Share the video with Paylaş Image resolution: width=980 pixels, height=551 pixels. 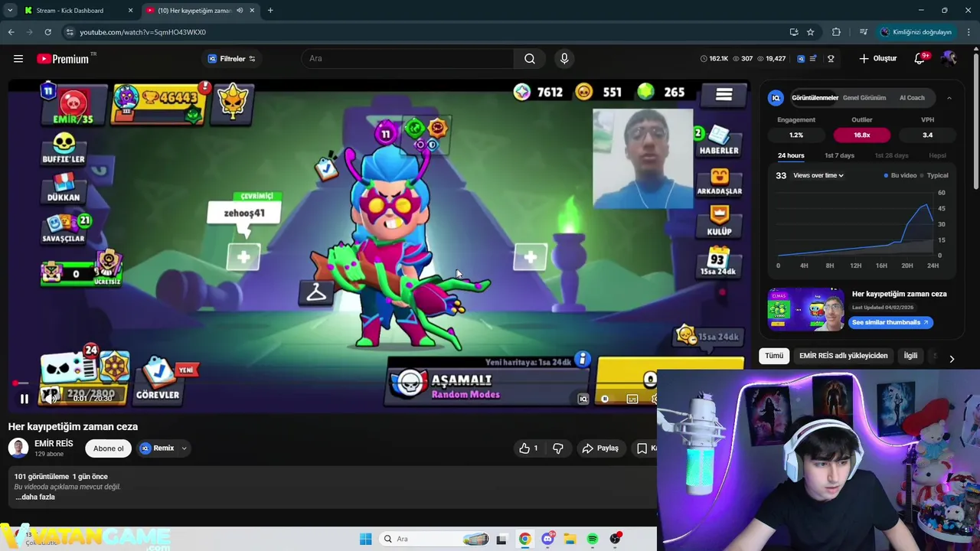tap(600, 448)
